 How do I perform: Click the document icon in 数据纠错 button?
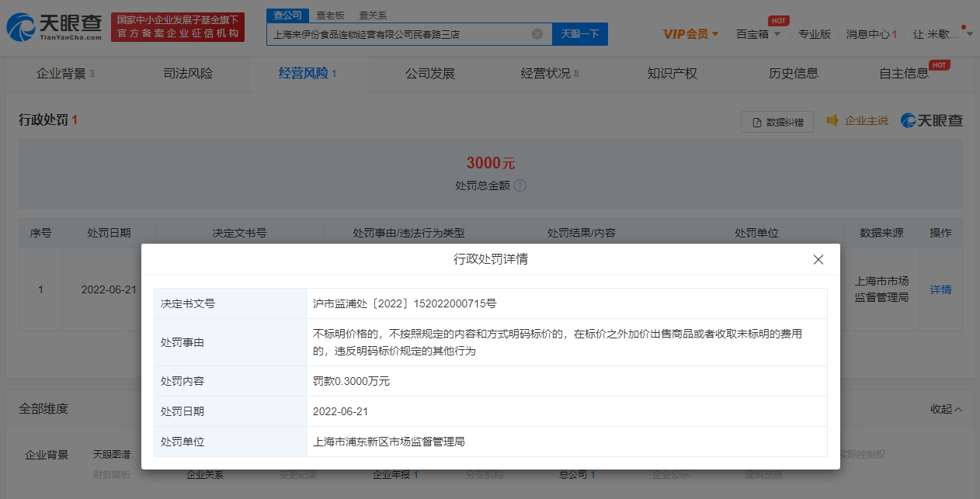coord(756,122)
